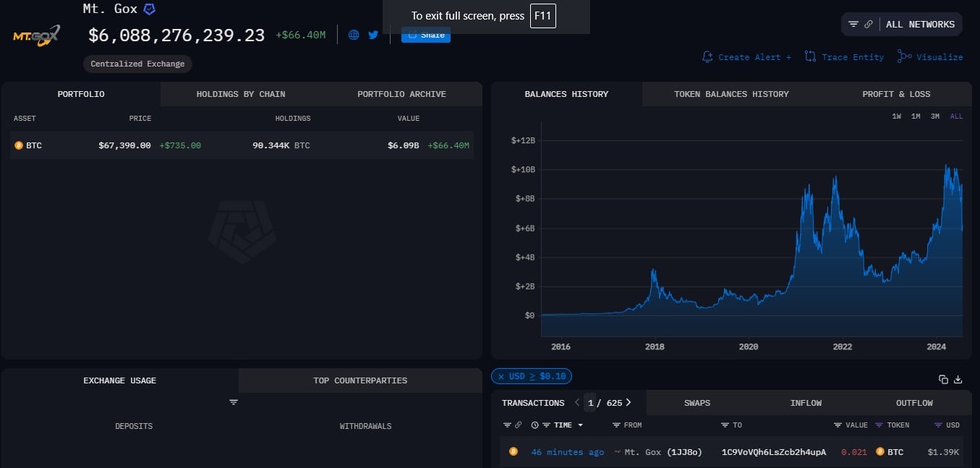Open the TIME column filter icon
The image size is (980, 468).
547,425
